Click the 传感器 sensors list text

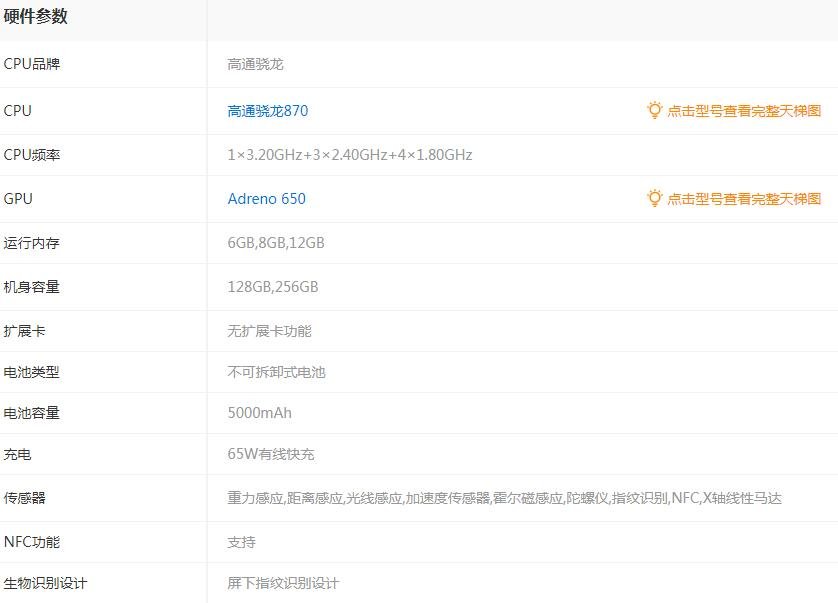(x=504, y=498)
